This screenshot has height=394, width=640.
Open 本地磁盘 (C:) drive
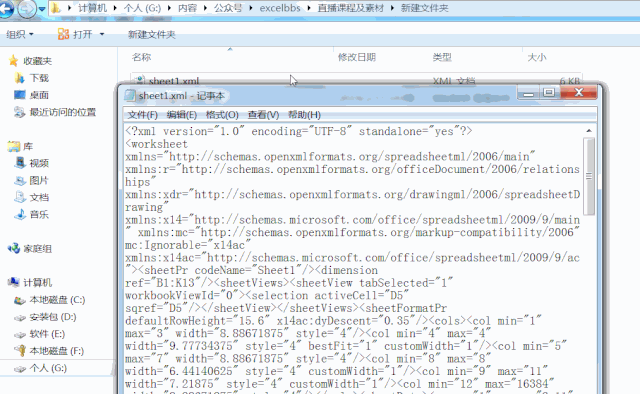pyautogui.click(x=57, y=300)
